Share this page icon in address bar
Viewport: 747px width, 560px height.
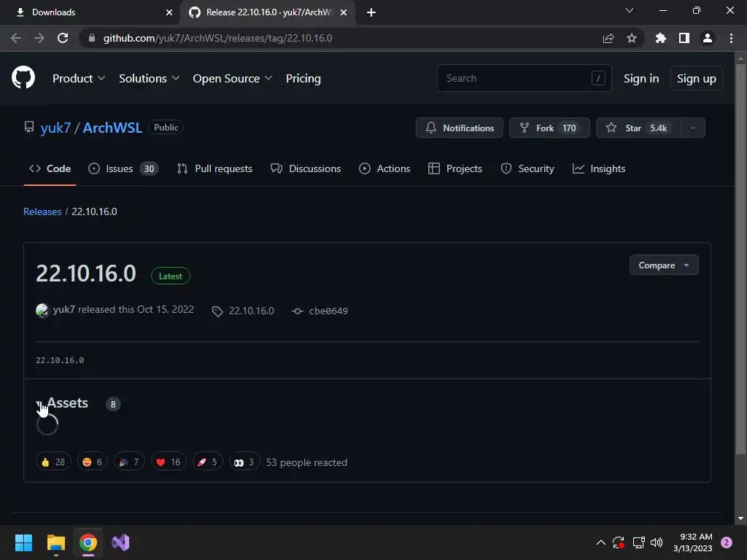pyautogui.click(x=608, y=38)
